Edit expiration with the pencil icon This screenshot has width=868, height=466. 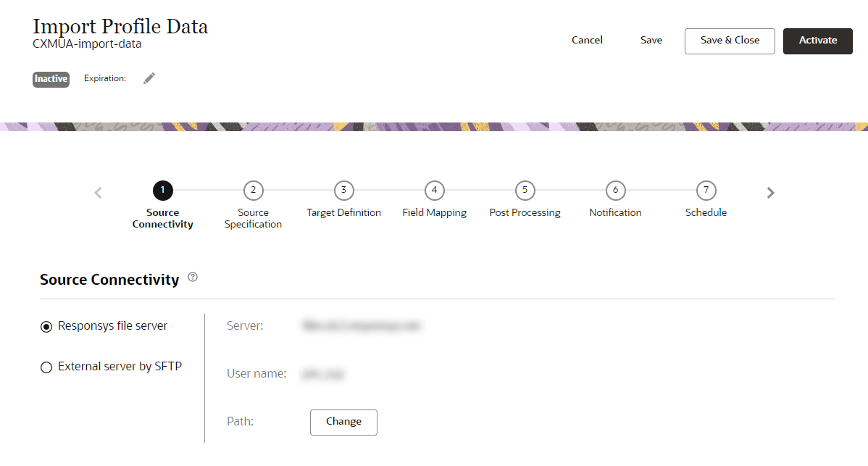[149, 78]
